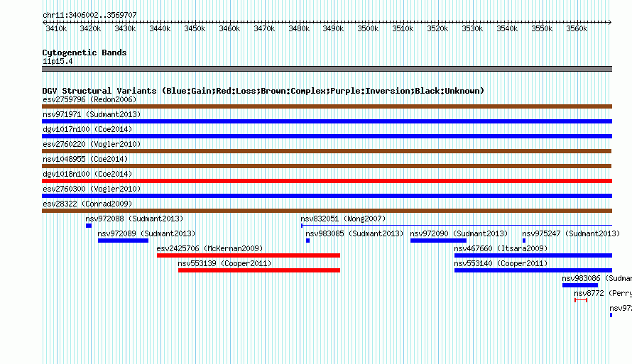Click the nsv467660 (Itsara2009) label

pyautogui.click(x=501, y=248)
